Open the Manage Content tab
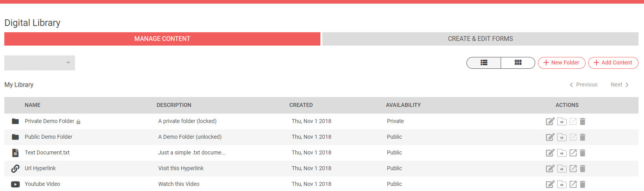Image resolution: width=644 pixels, height=191 pixels. tap(162, 39)
